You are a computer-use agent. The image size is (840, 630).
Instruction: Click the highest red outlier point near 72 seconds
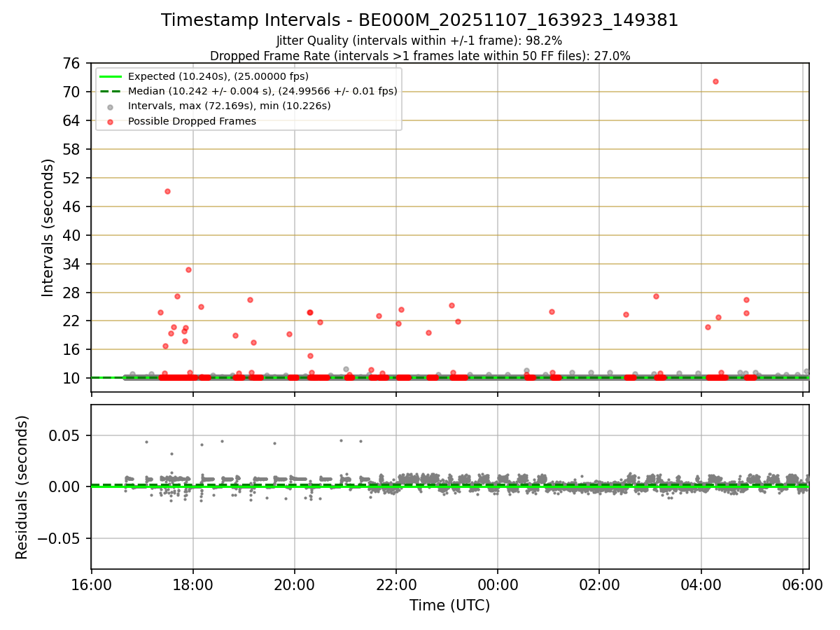click(x=715, y=81)
